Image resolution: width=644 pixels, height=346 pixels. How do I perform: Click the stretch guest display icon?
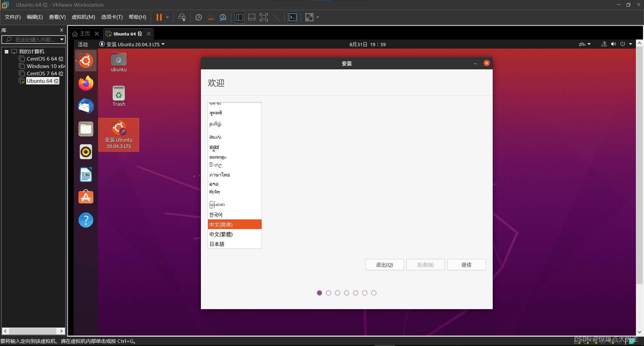309,17
